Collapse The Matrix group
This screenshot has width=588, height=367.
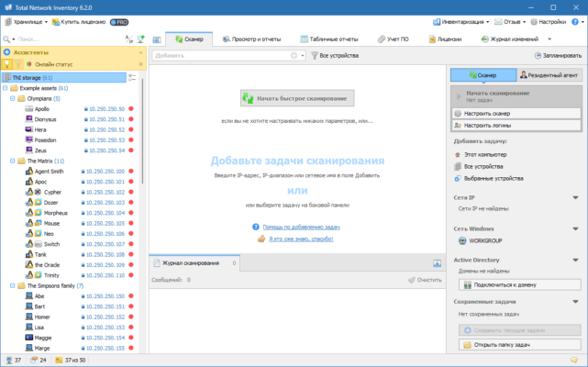click(x=12, y=161)
